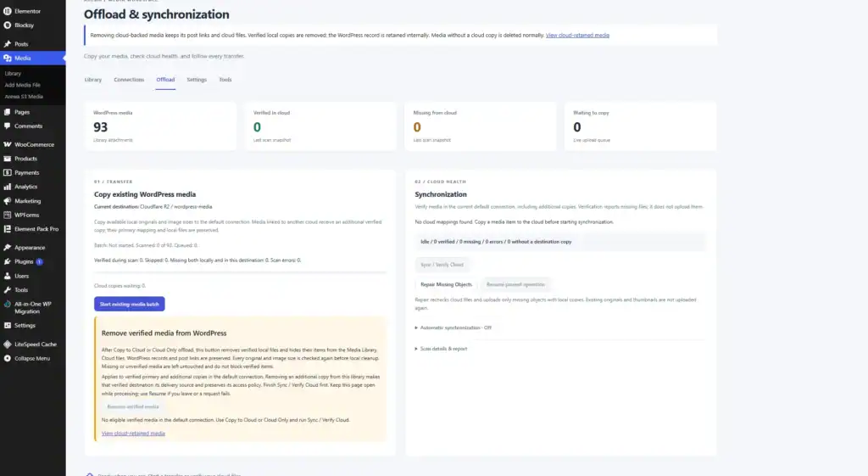Viewport: 868px width, 476px height.
Task: Click the Synchronization section heading
Action: pos(441,194)
